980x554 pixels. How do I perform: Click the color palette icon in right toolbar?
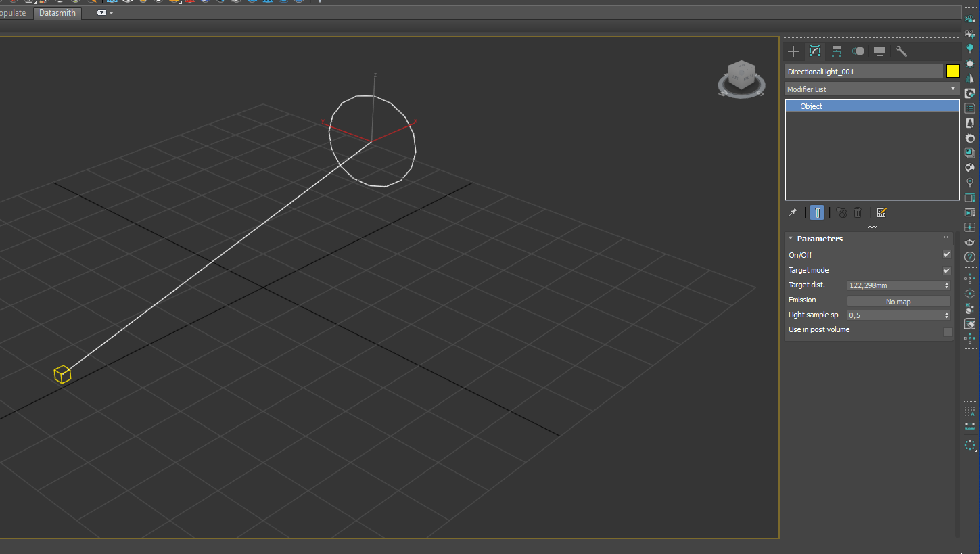pos(970,168)
